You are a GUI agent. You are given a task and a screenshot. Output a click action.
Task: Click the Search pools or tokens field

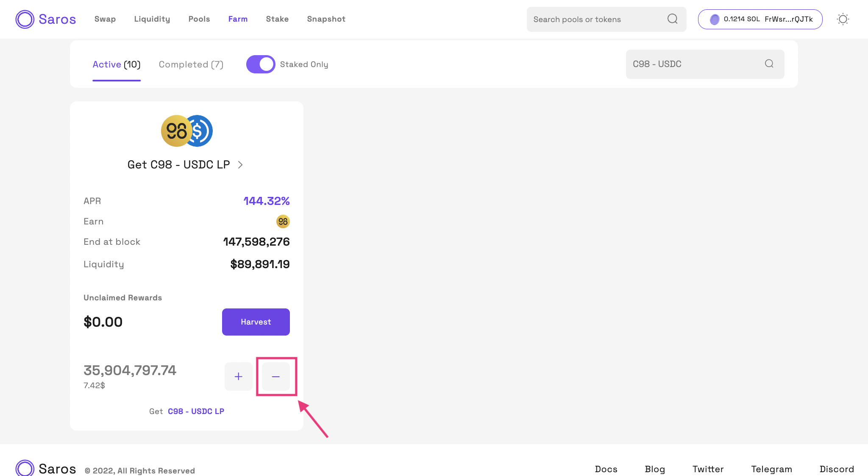click(598, 19)
